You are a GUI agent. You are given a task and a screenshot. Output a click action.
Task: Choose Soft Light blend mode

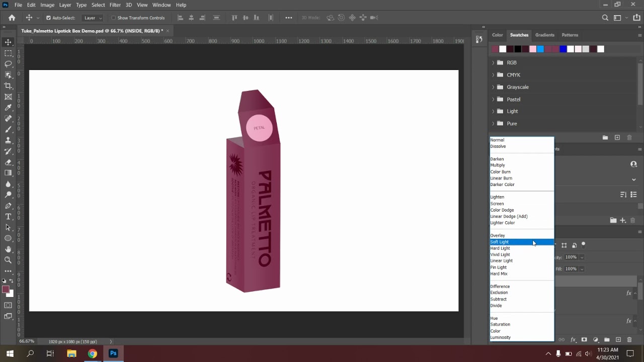click(x=522, y=242)
